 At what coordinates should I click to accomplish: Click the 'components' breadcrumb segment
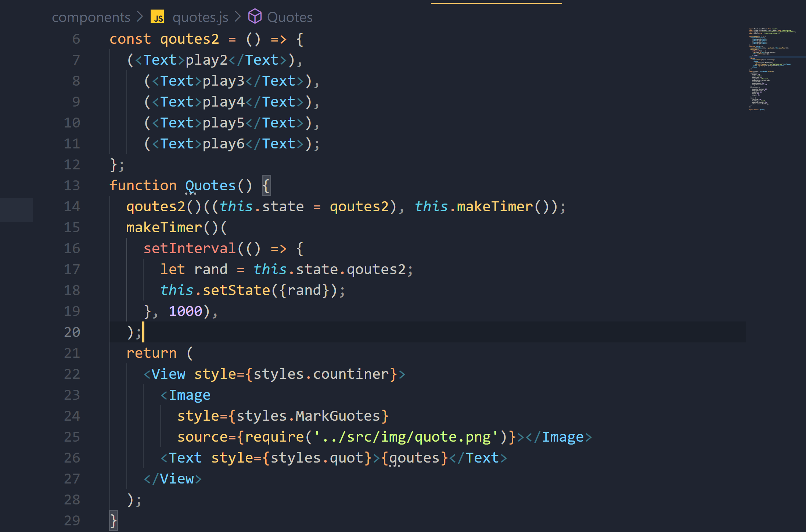click(91, 17)
